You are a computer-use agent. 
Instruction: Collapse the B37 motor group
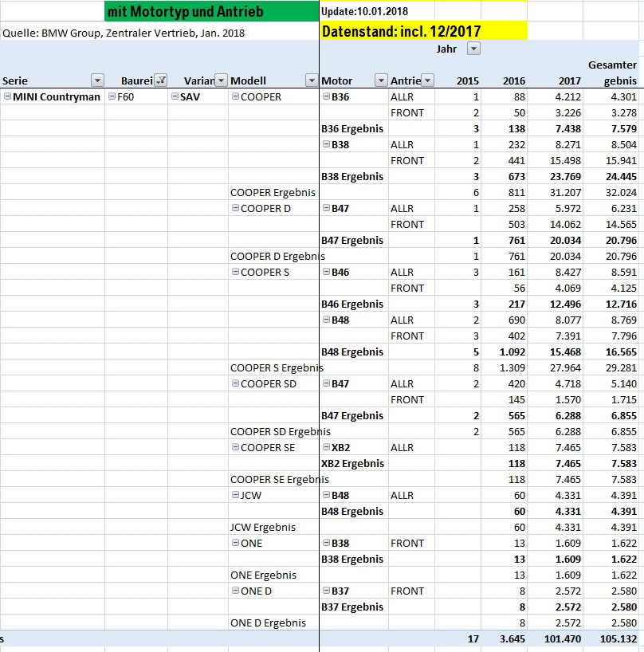[326, 591]
